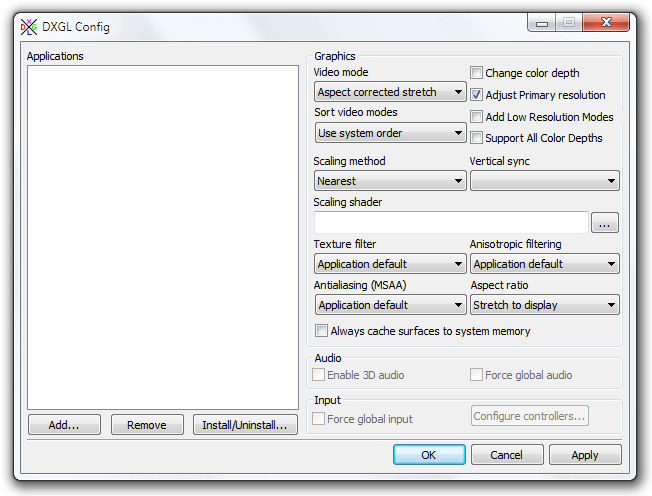
Task: Click the scaling shader browse button
Action: (604, 223)
